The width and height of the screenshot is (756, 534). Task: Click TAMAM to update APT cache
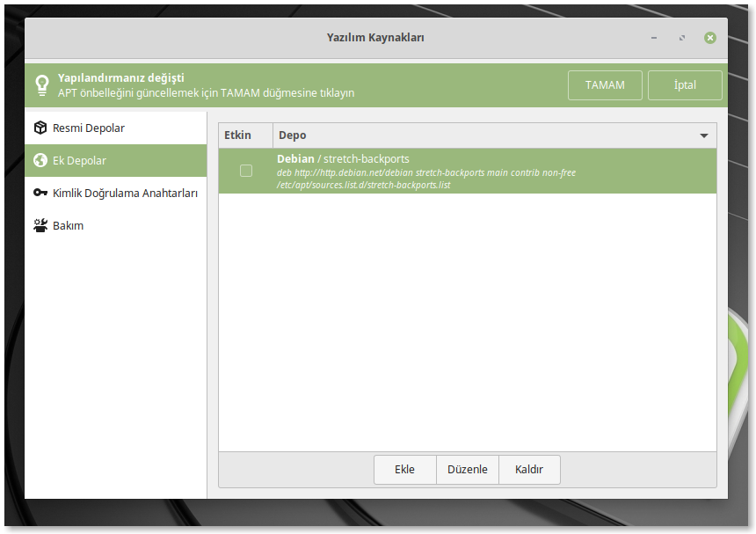tap(605, 85)
